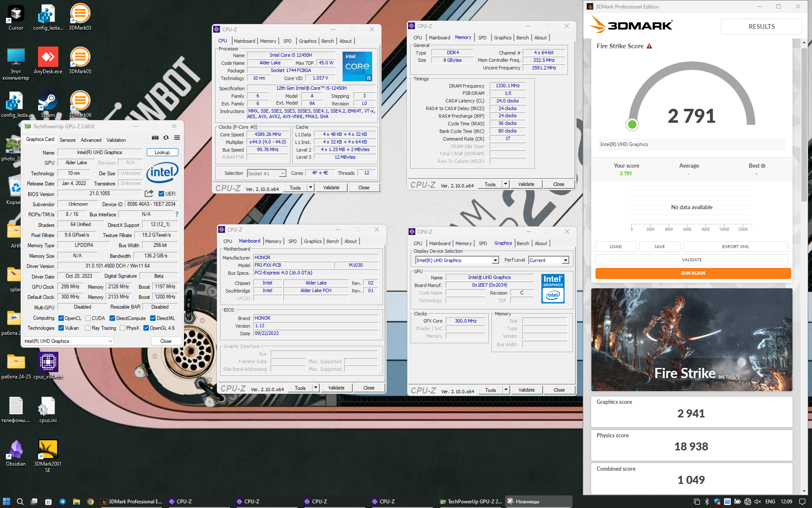Open cpuz.ini file on desktop
The width and height of the screenshot is (812, 508).
pos(48,409)
